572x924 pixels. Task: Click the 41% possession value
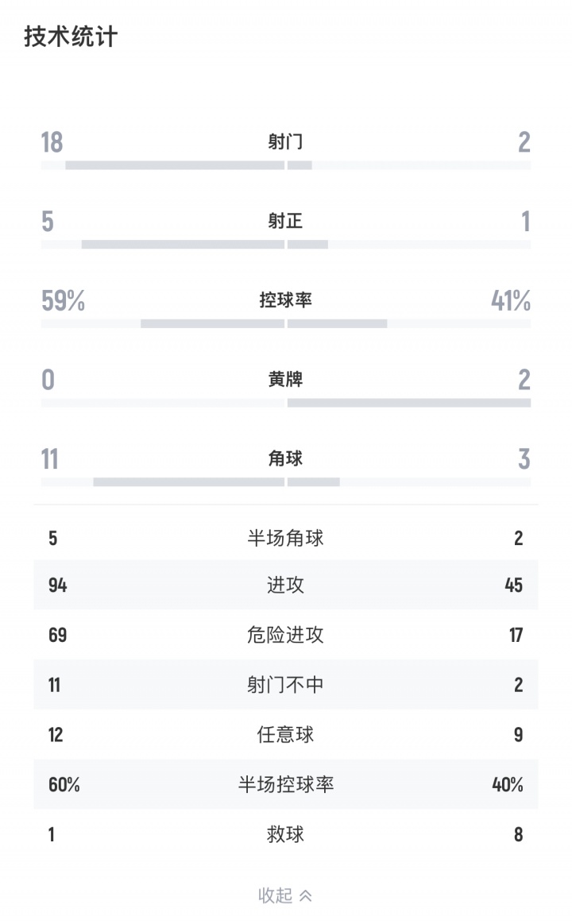pyautogui.click(x=511, y=301)
